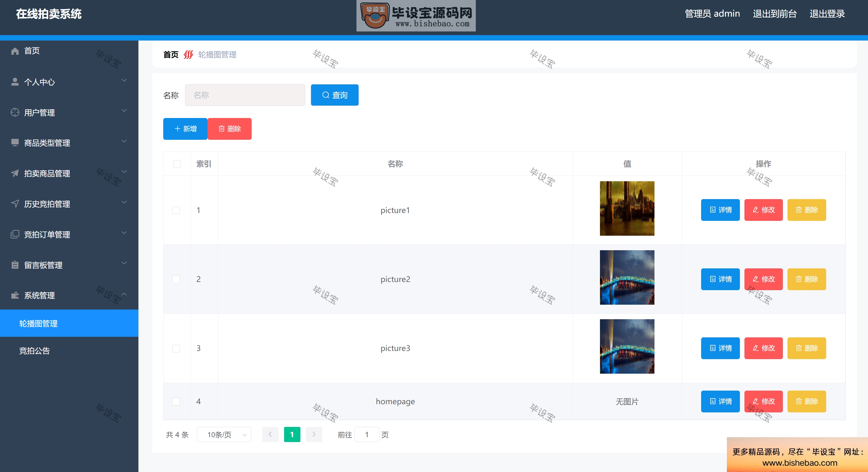This screenshot has width=868, height=472.
Task: Click the magnifier icon in the 查询 button
Action: click(x=326, y=95)
